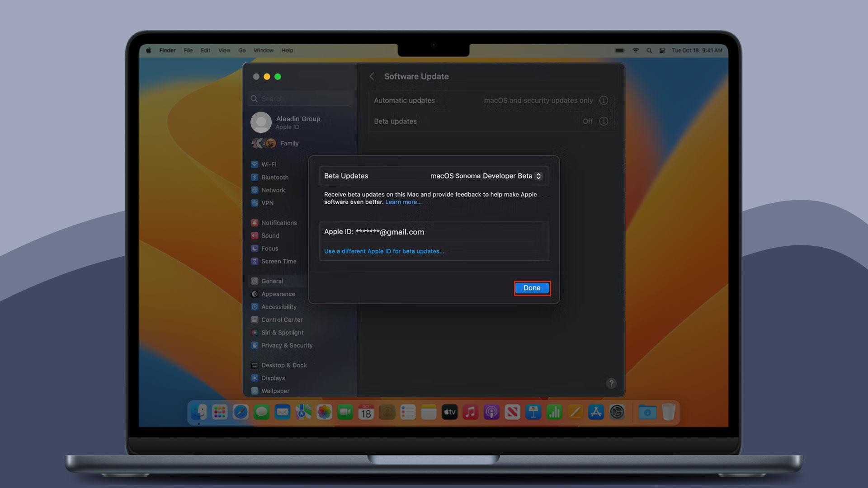This screenshot has width=868, height=488.
Task: Open Podcasts from the Dock
Action: tap(491, 412)
